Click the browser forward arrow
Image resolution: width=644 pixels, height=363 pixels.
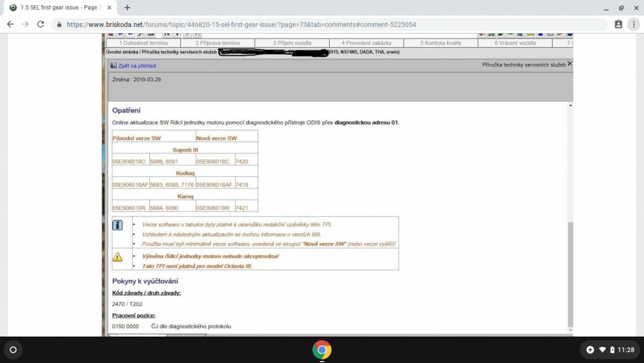click(x=26, y=25)
